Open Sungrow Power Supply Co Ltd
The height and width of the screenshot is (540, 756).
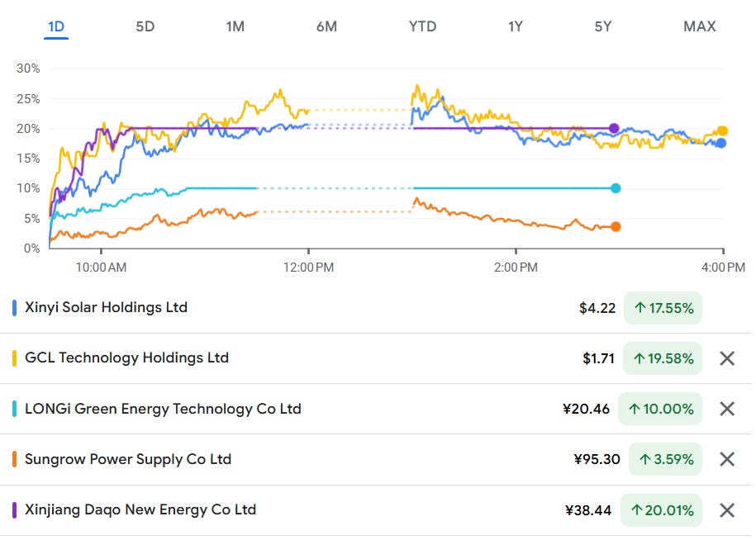128,459
